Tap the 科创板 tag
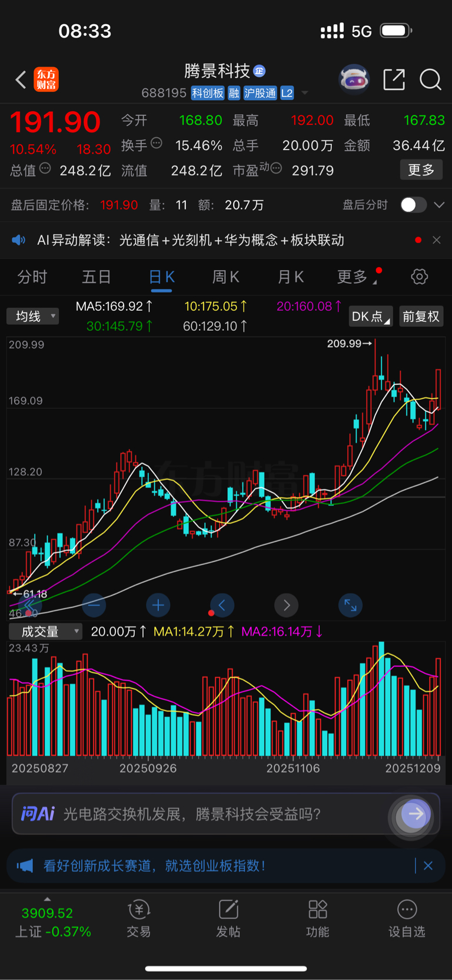This screenshot has height=980, width=452. pos(208,93)
